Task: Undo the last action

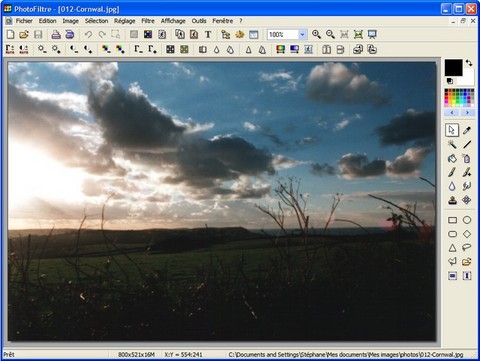Action: [x=88, y=34]
